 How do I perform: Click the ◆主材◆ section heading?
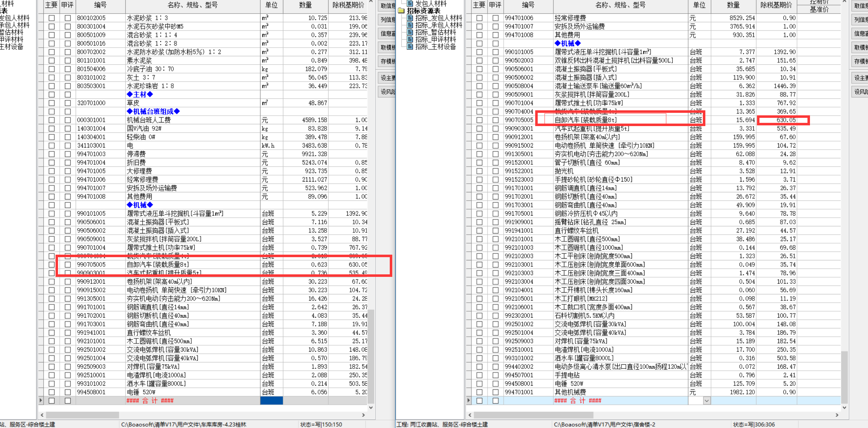coord(140,95)
